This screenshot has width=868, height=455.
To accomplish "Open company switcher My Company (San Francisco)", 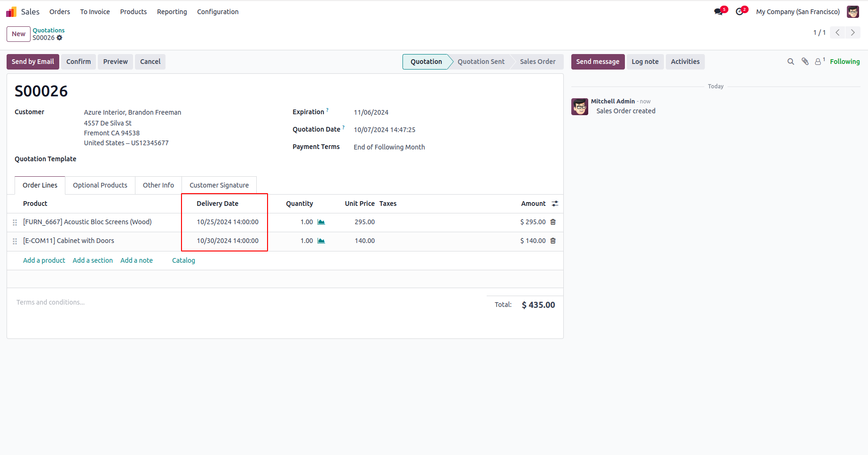I will click(x=797, y=12).
